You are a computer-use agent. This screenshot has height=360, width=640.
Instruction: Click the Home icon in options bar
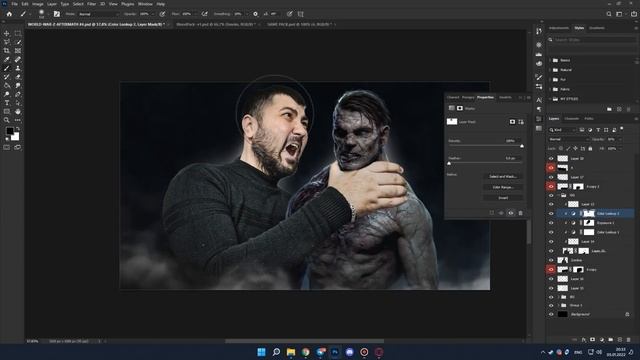pyautogui.click(x=9, y=14)
